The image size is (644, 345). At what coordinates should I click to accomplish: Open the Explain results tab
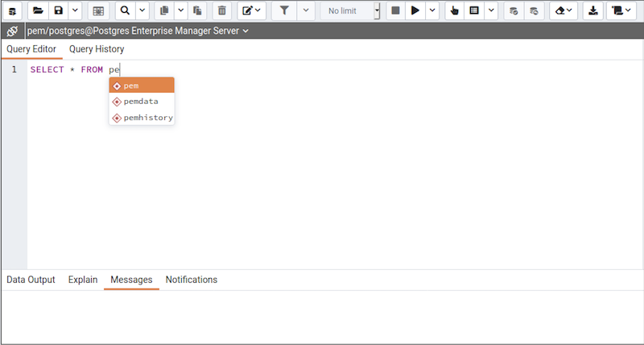click(83, 280)
